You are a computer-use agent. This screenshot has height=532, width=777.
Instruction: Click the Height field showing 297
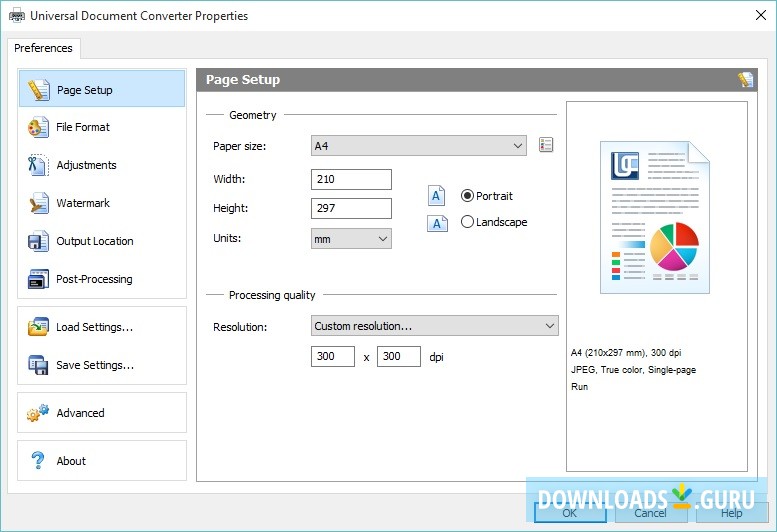click(x=351, y=209)
